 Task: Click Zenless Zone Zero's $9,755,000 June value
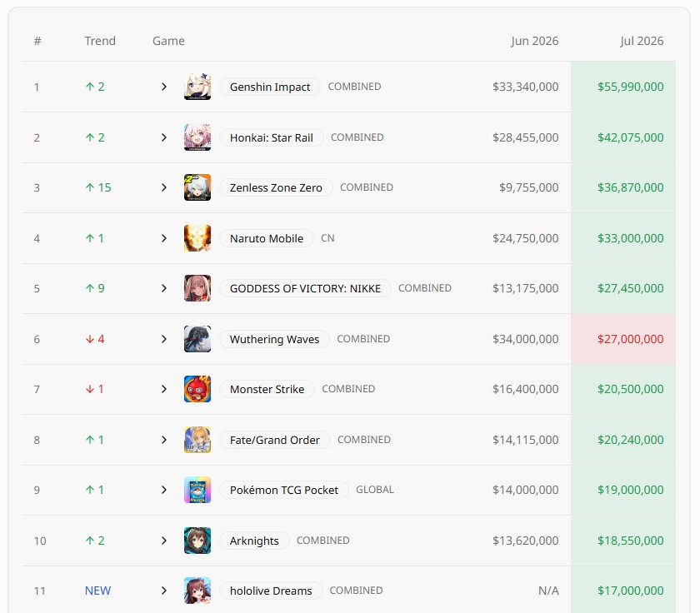click(x=528, y=187)
